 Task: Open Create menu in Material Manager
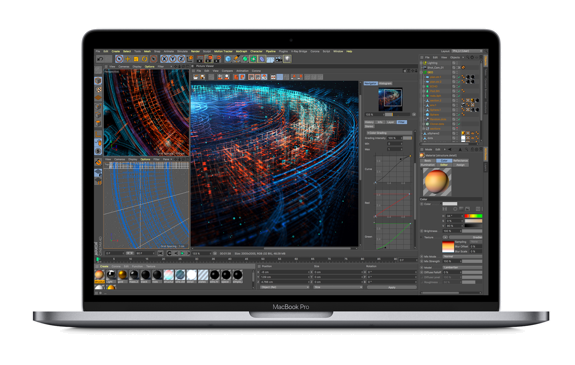click(104, 266)
